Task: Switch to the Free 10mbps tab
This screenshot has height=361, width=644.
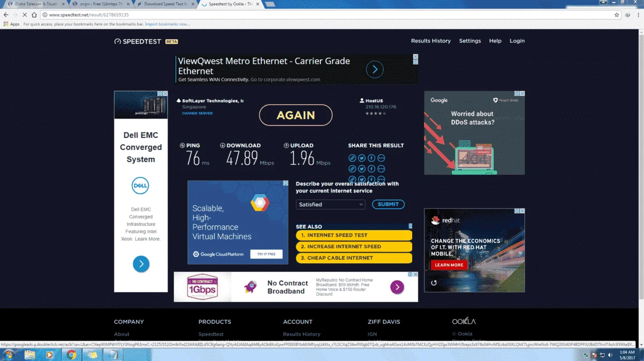Action: 100,4
